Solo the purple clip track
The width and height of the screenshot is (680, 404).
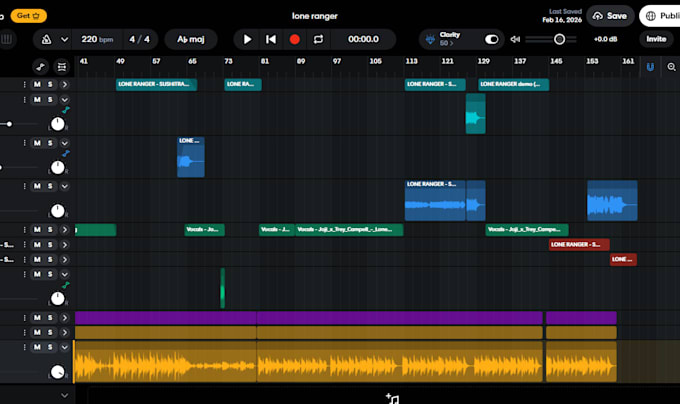50,318
